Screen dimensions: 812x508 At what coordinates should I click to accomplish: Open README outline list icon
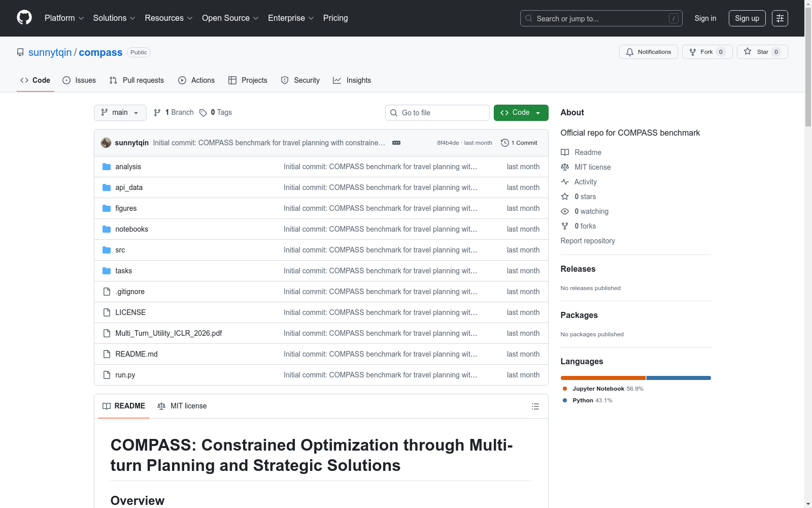[x=535, y=406]
